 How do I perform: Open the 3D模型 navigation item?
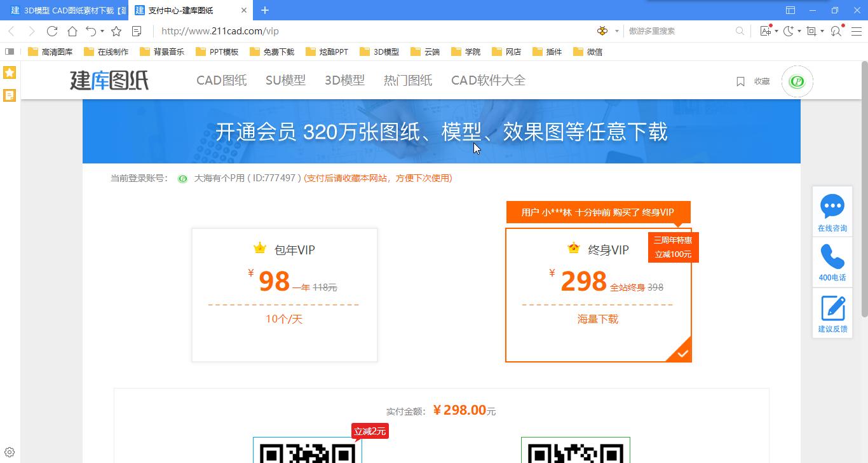point(344,80)
